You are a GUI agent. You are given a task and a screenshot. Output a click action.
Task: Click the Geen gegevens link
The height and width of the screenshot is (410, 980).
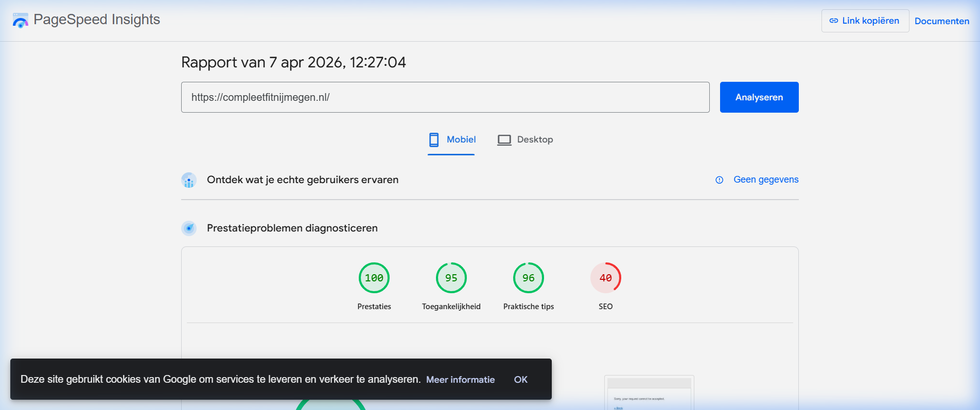tap(766, 180)
